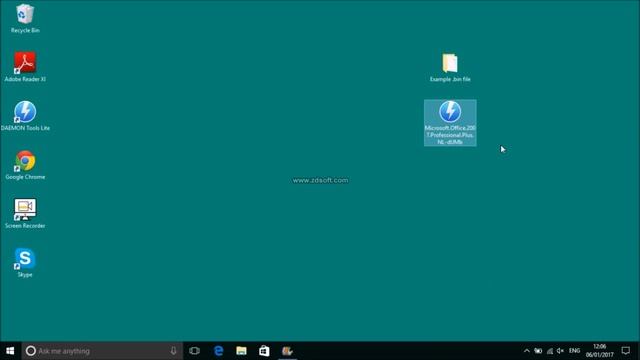
Task: Select the Recycle Bin desktop icon
Action: [25, 18]
